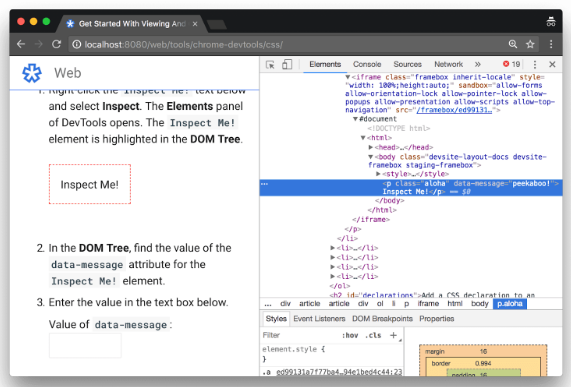The image size is (571, 387).
Task: Collapse the html node
Action: click(363, 138)
